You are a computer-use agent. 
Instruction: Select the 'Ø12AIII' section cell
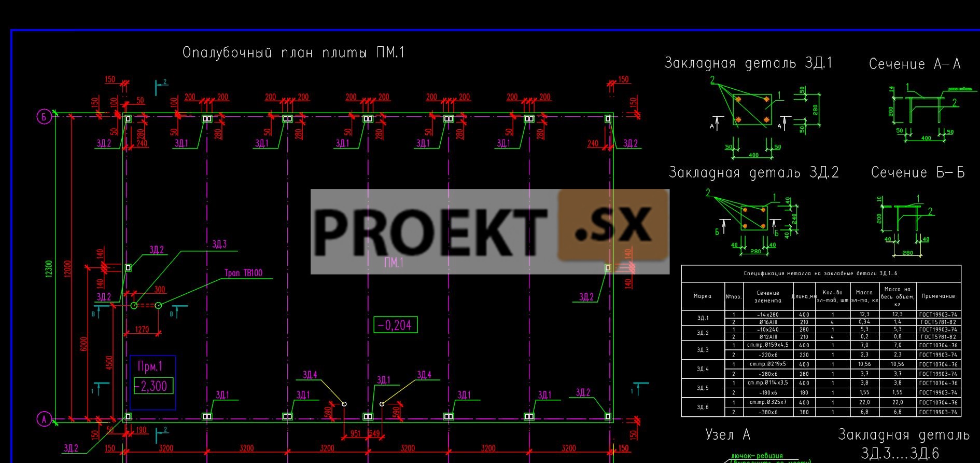(x=768, y=336)
